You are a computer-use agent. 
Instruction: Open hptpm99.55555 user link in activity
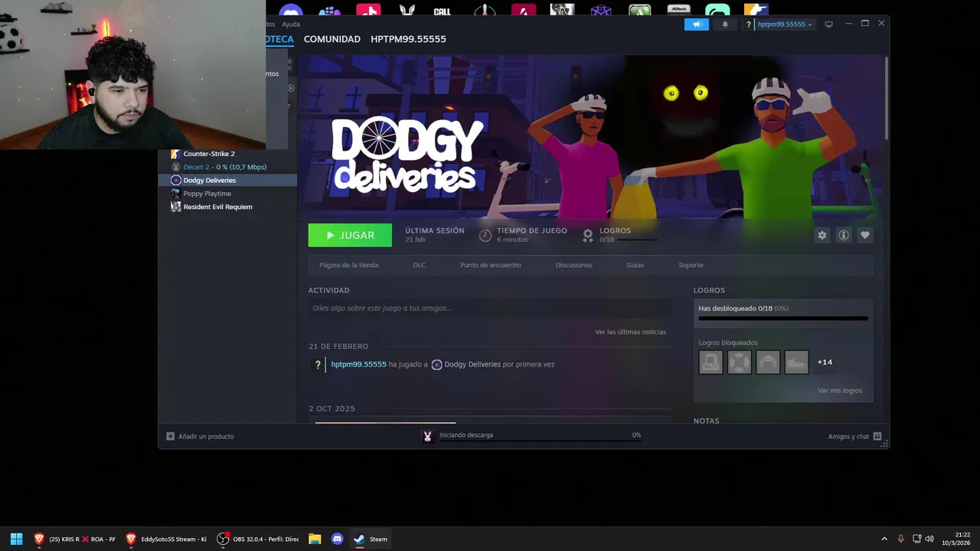[x=358, y=364]
